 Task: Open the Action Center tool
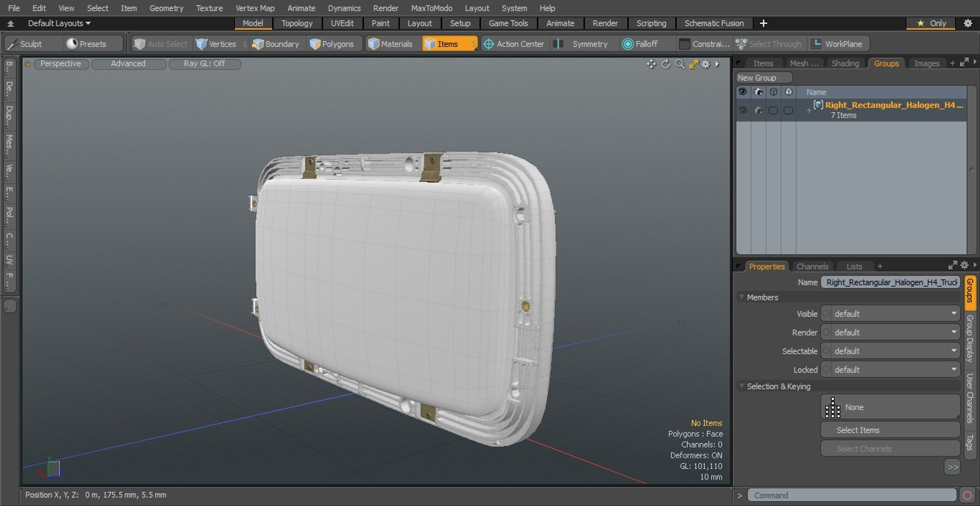514,44
